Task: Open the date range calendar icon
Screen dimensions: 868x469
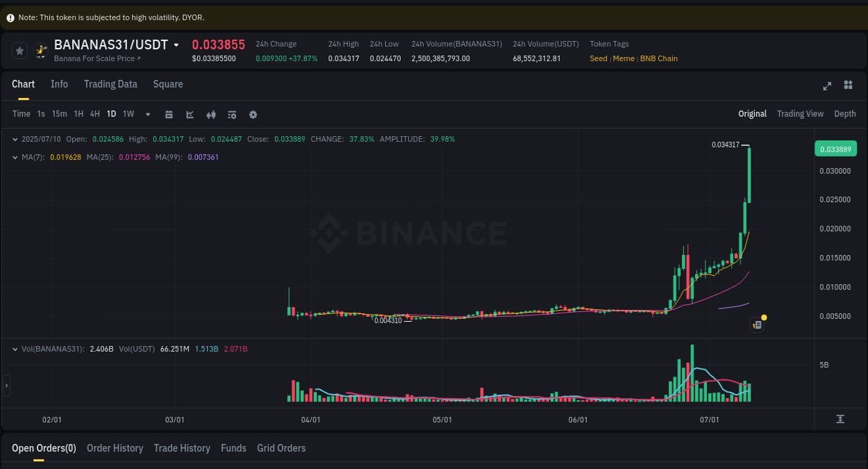Action: coord(169,114)
